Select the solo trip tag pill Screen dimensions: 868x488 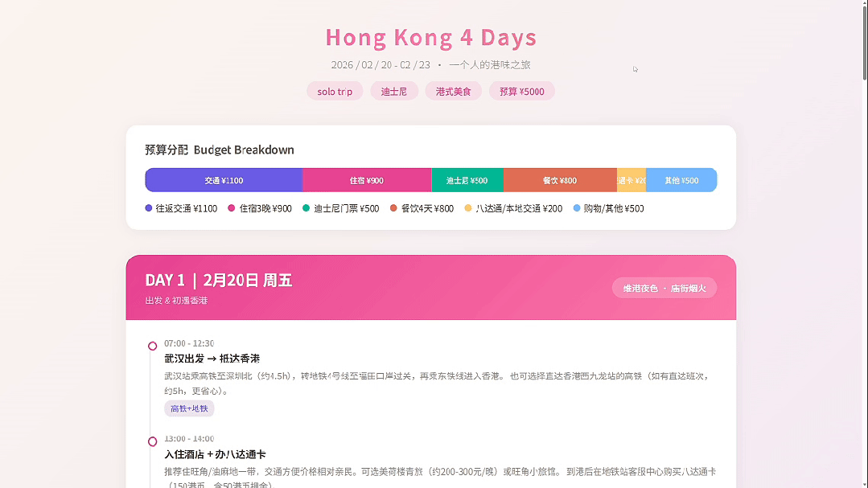(335, 91)
